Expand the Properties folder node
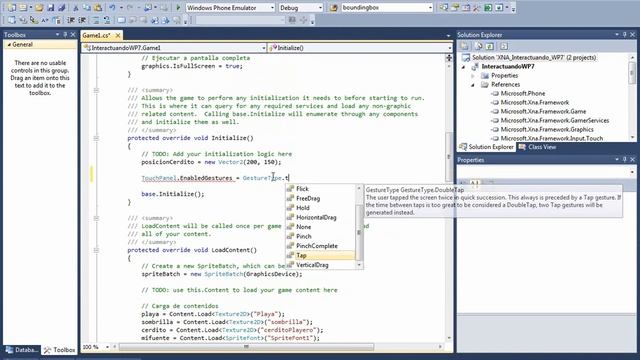Viewport: 640px width, 360px height. coord(473,76)
